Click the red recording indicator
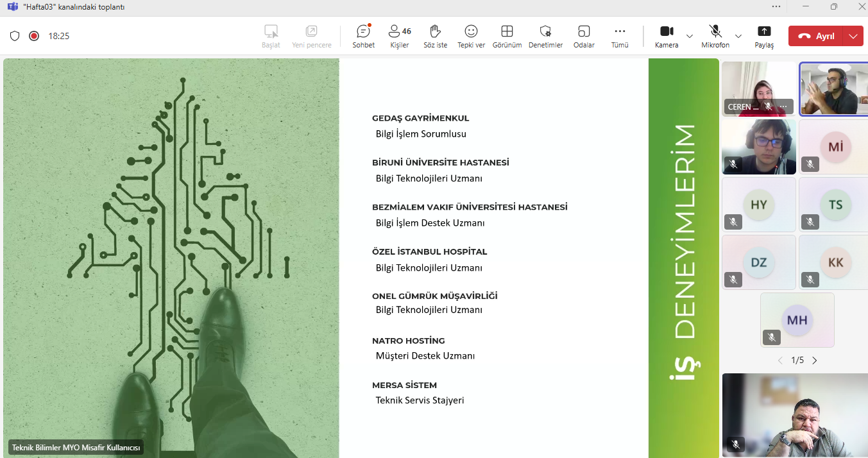868x458 pixels. 34,36
